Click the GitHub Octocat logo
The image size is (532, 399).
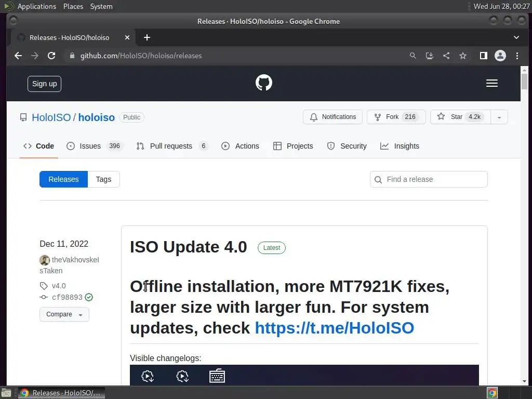click(x=263, y=83)
